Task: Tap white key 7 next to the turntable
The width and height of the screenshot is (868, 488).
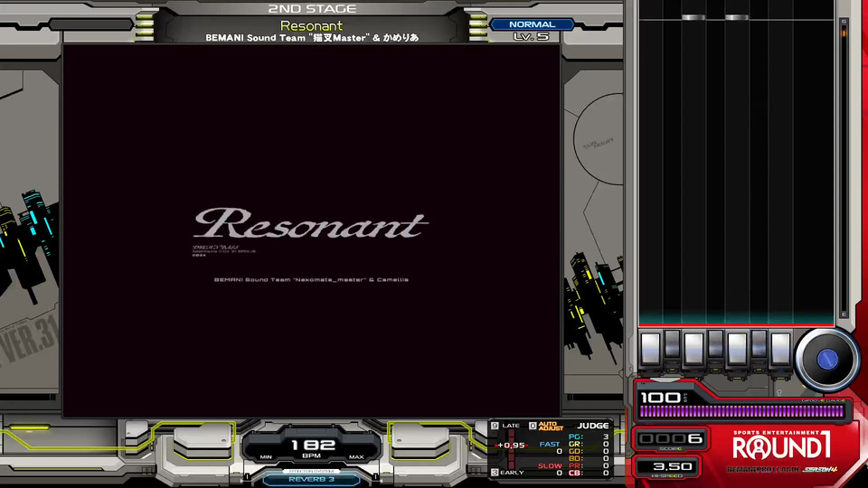Action: tap(780, 349)
